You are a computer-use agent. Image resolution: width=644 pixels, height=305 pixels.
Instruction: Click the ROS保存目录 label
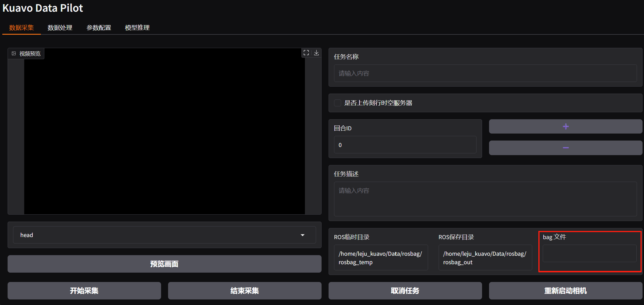point(456,237)
